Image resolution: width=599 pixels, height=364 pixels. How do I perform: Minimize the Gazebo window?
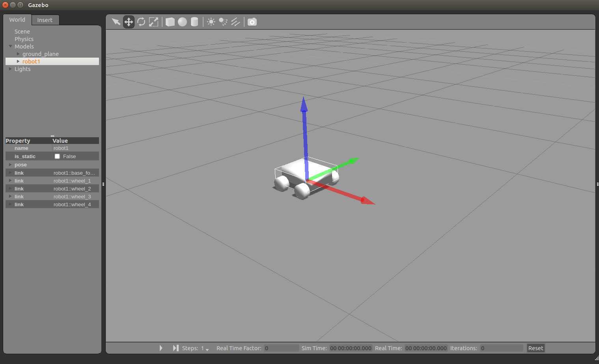13,5
